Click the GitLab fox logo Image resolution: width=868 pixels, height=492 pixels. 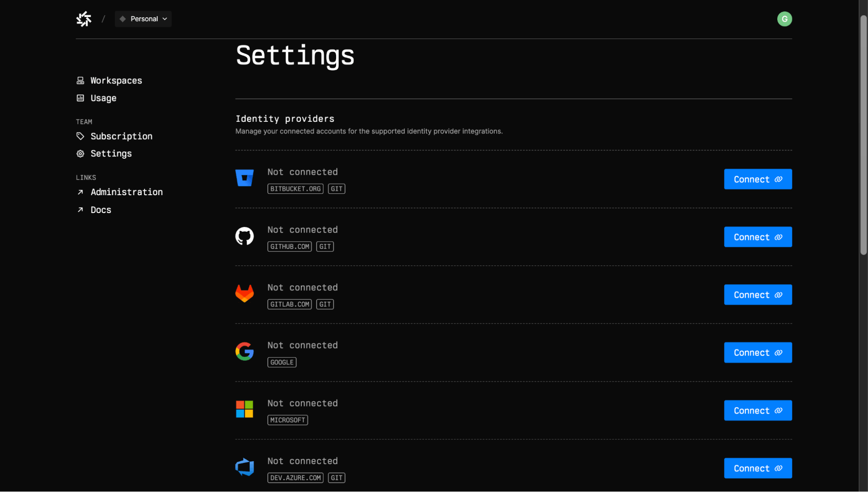244,294
